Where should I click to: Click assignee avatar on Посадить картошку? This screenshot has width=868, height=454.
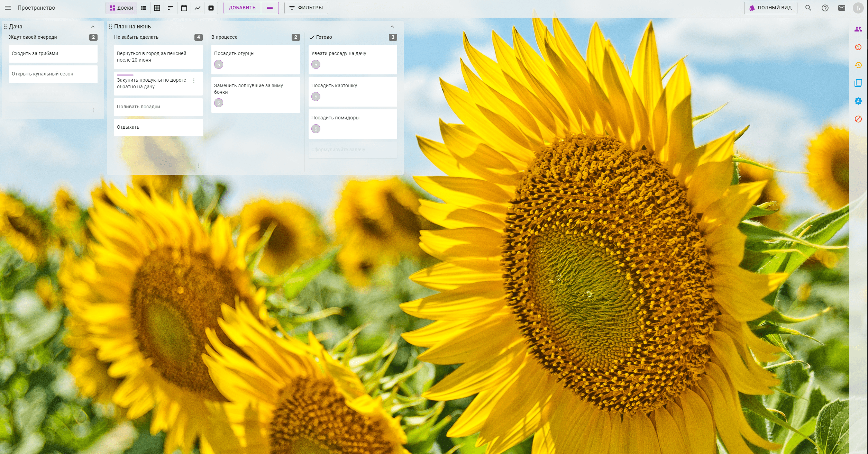pos(316,97)
